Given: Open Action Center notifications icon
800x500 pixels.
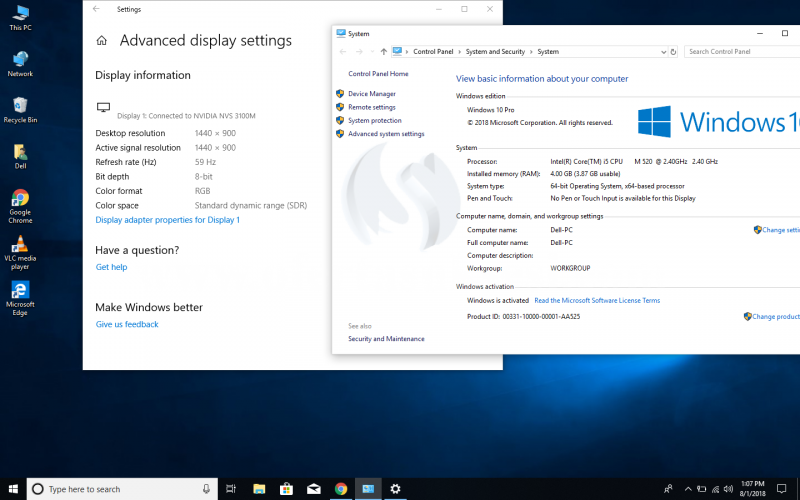Looking at the screenshot, I should pyautogui.click(x=781, y=489).
